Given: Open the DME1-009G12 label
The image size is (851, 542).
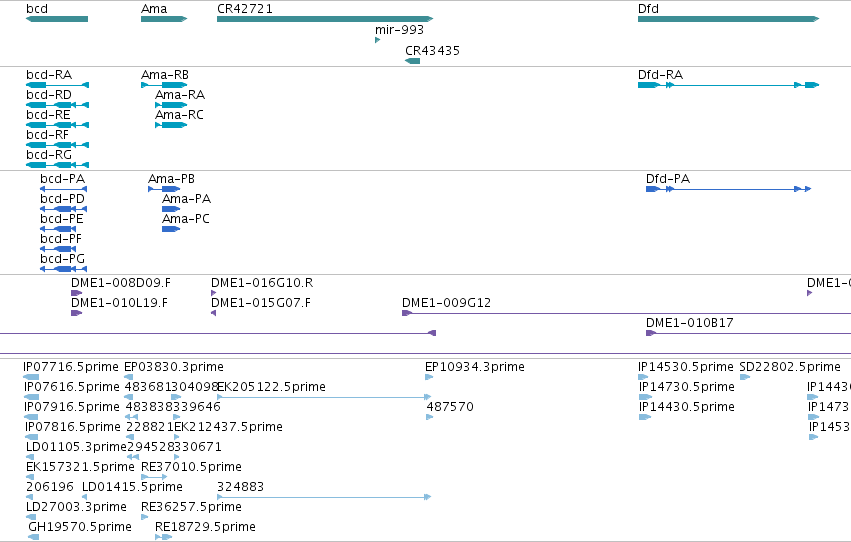Looking at the screenshot, I should click(x=446, y=303).
